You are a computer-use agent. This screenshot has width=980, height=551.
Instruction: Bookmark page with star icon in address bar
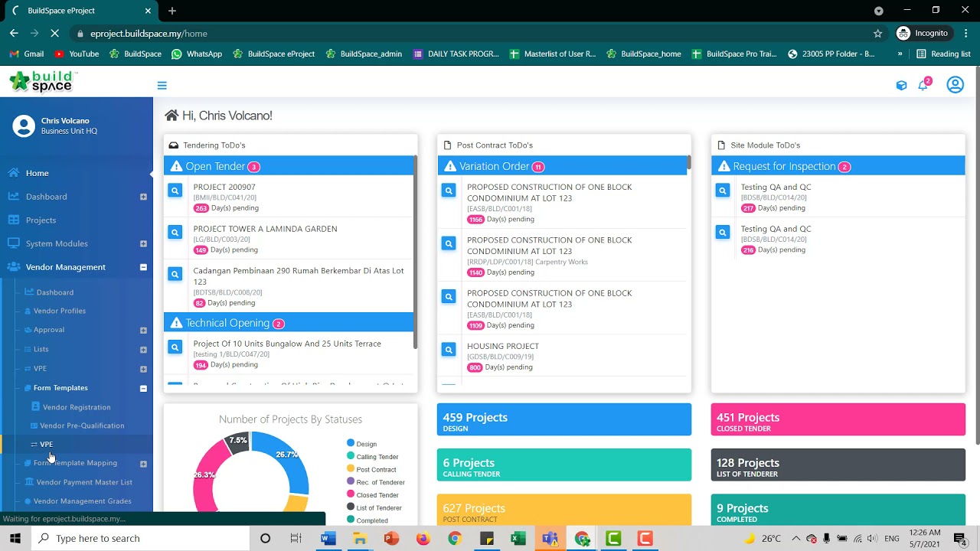coord(878,34)
